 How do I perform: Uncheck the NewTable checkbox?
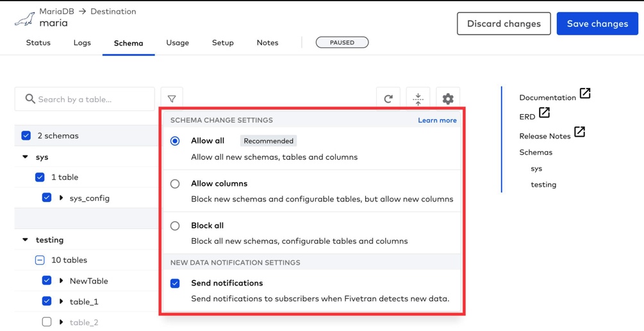pyautogui.click(x=47, y=281)
